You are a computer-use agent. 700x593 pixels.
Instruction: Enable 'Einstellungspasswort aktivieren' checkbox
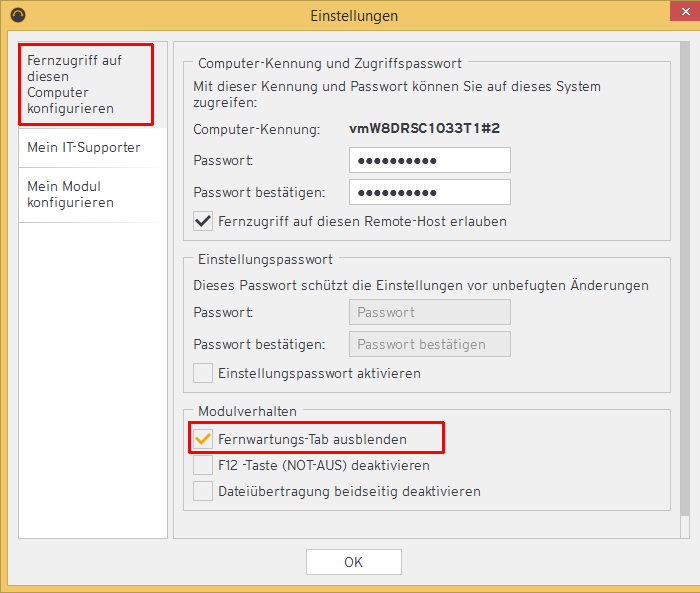203,373
